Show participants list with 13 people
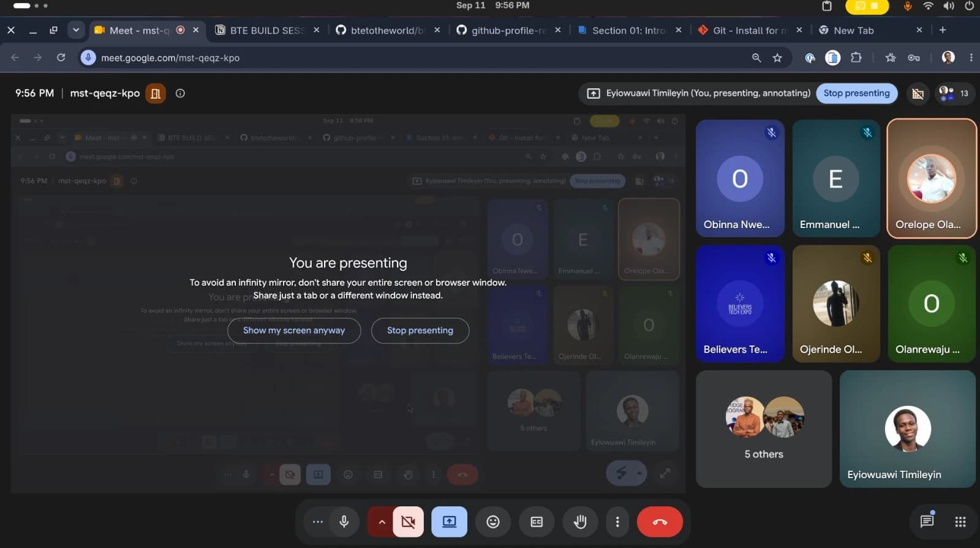This screenshot has height=548, width=980. (954, 93)
